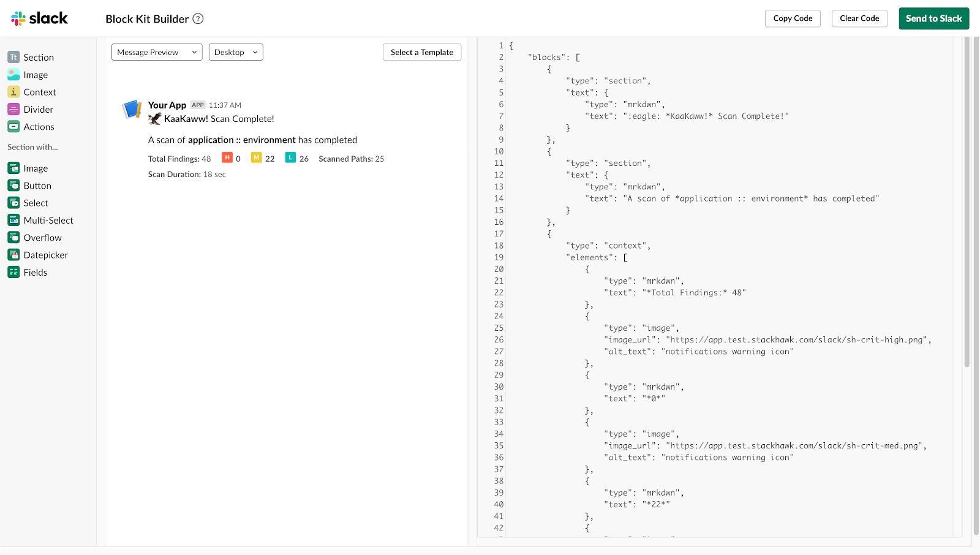
Task: Click "type": "context" code line
Action: click(608, 246)
